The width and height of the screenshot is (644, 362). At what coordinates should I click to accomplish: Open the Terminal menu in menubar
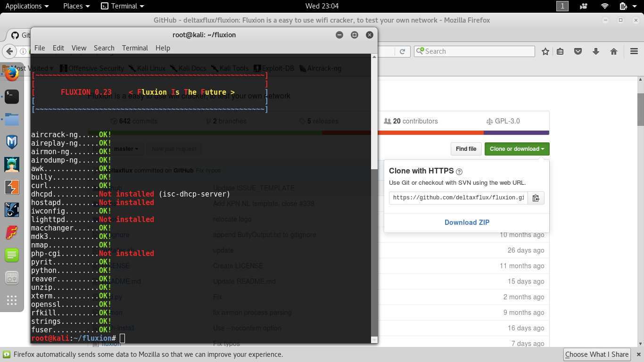pos(135,48)
